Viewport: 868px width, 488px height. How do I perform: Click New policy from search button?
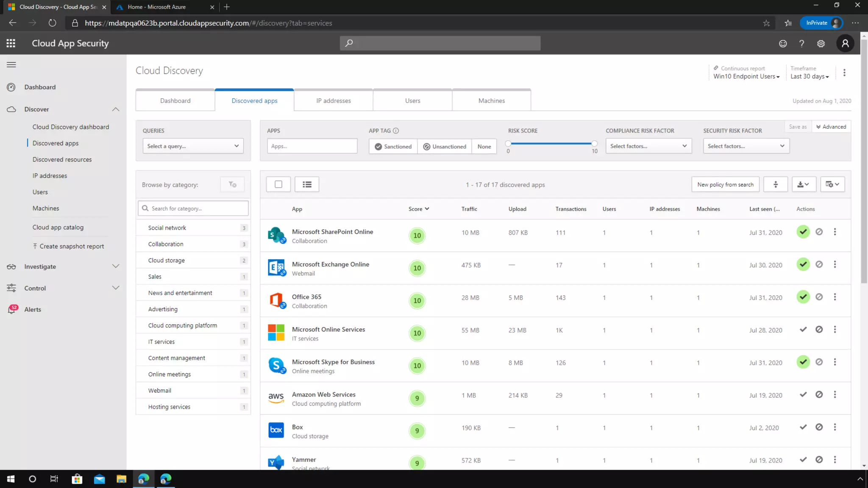pyautogui.click(x=725, y=185)
